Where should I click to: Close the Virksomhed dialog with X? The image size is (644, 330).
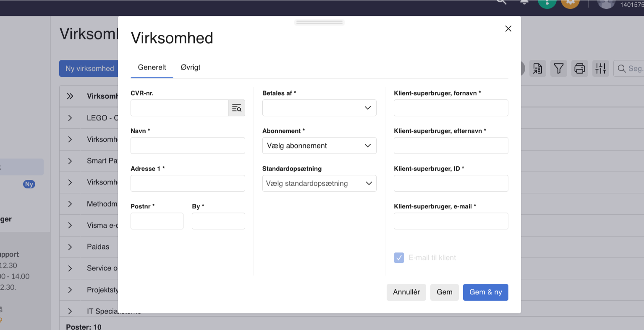pyautogui.click(x=508, y=29)
